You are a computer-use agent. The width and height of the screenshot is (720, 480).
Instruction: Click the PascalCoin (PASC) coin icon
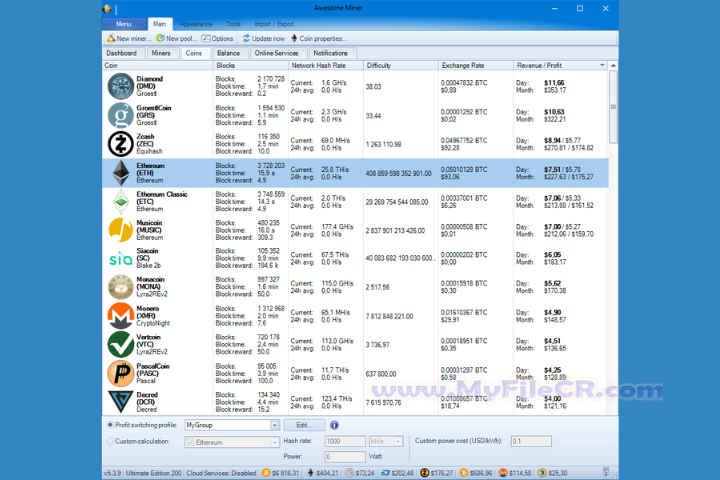[x=120, y=373]
